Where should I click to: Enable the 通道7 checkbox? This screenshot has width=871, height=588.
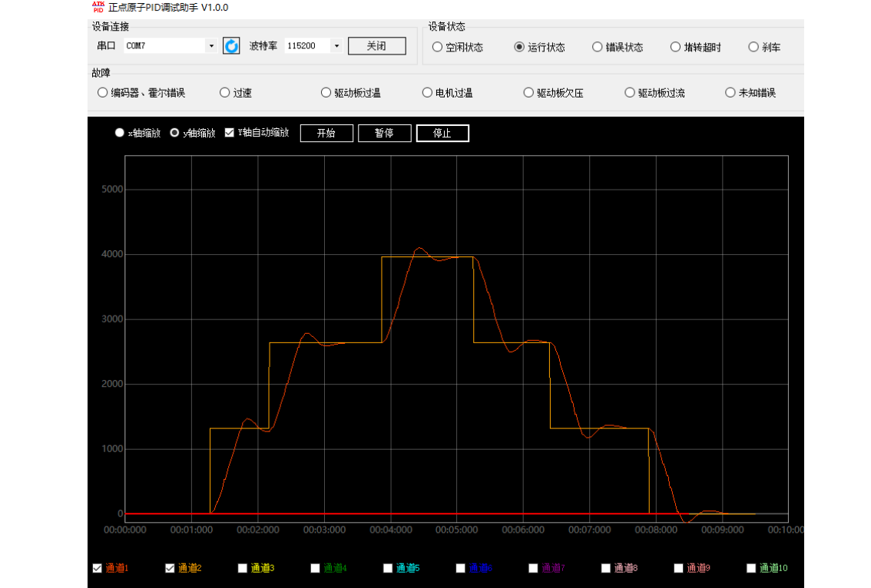533,568
